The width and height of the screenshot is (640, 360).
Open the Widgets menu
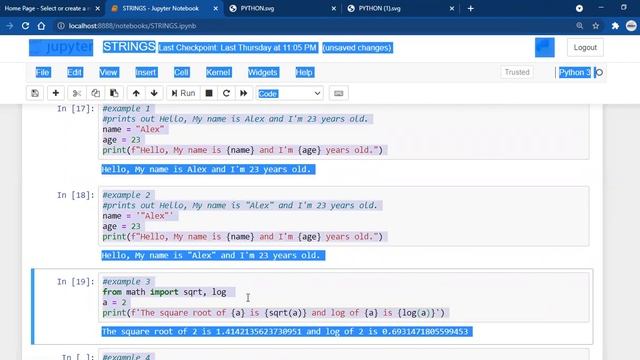(x=263, y=73)
